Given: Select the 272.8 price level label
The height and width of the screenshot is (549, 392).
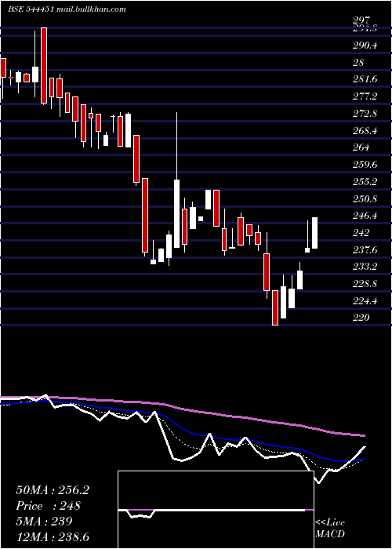Looking at the screenshot, I should (365, 114).
